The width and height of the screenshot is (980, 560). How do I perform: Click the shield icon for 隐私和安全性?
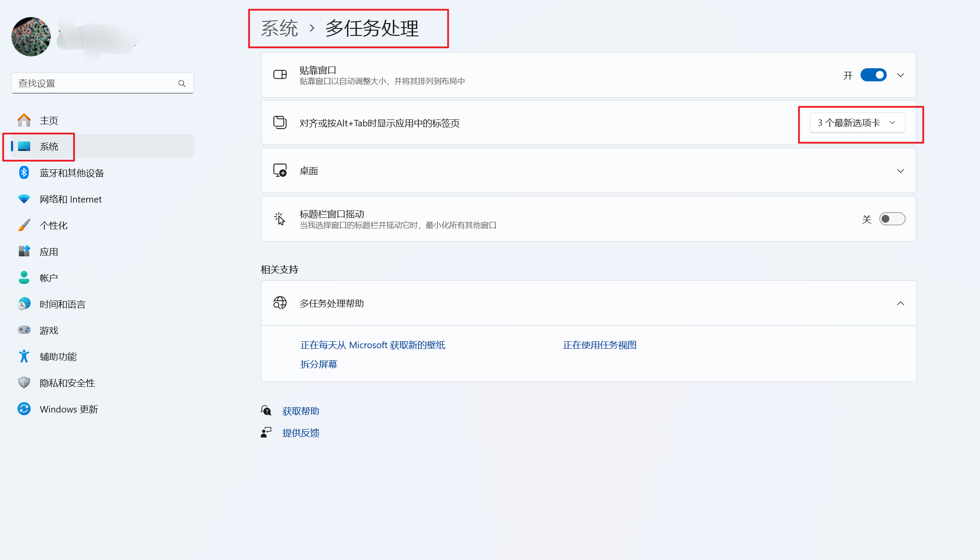coord(24,383)
